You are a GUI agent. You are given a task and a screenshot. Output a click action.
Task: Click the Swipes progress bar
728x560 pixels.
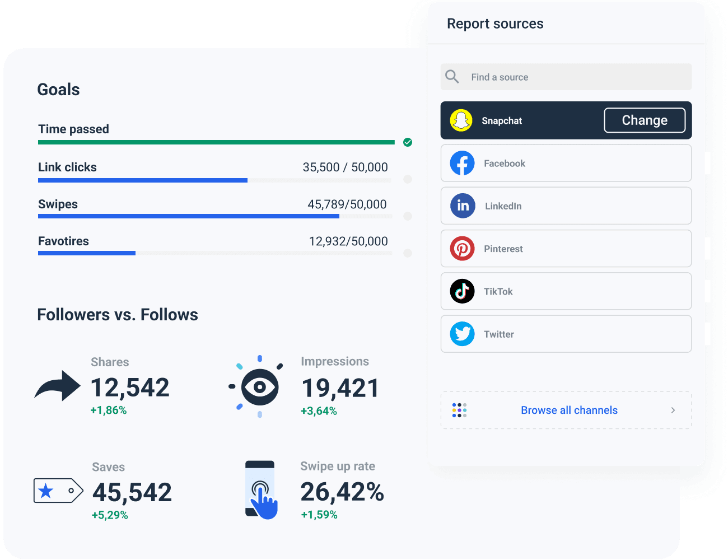(216, 216)
